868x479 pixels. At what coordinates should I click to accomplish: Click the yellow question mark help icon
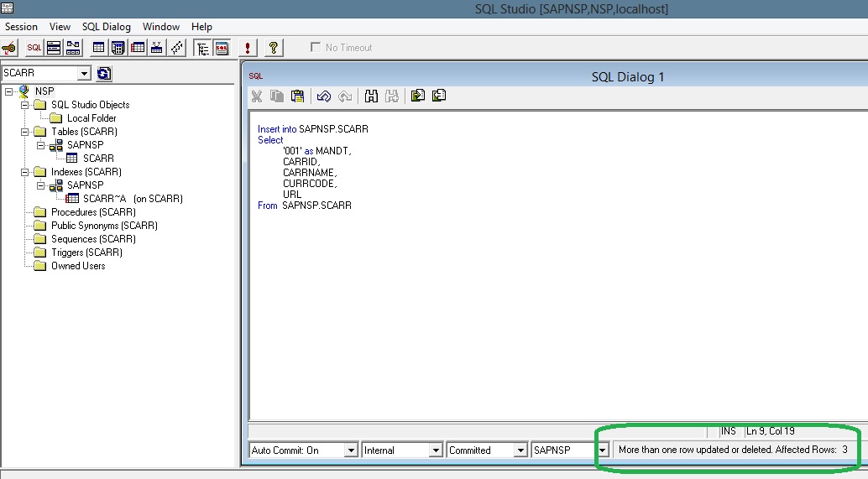(273, 48)
